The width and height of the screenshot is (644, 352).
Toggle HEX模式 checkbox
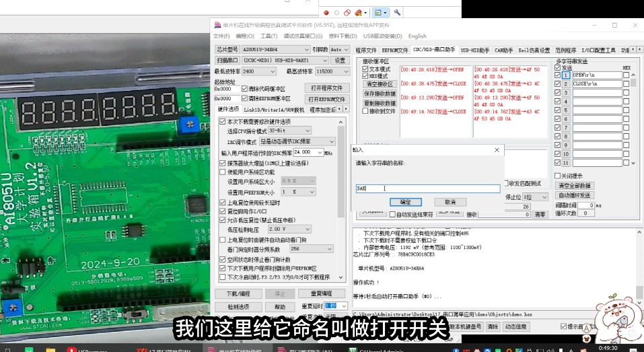coord(365,76)
